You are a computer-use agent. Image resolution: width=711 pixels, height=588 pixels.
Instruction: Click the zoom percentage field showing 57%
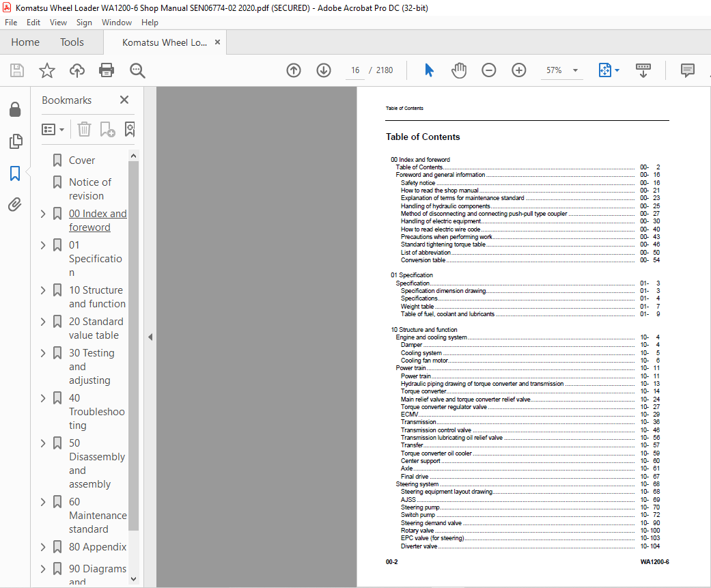pos(554,70)
